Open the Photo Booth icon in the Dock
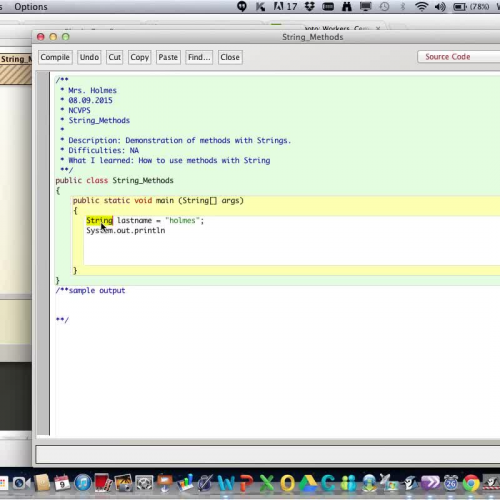This screenshot has width=500, height=500. [103, 483]
